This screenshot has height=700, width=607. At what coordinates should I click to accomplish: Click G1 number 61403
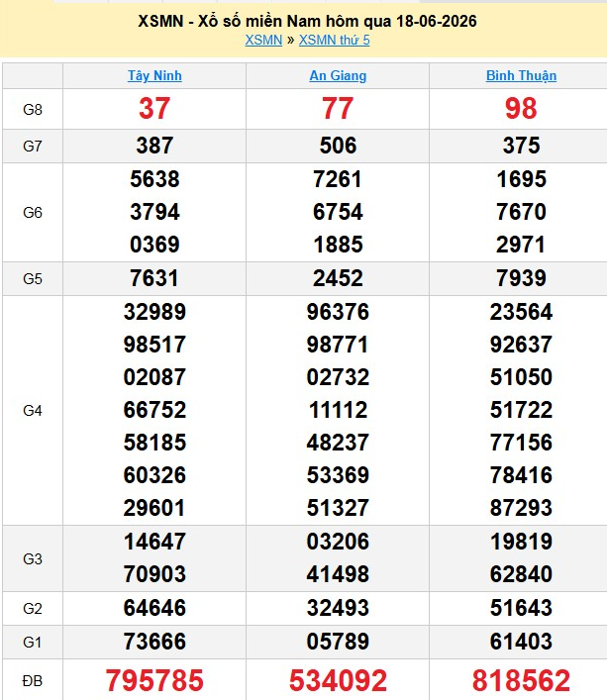click(521, 642)
